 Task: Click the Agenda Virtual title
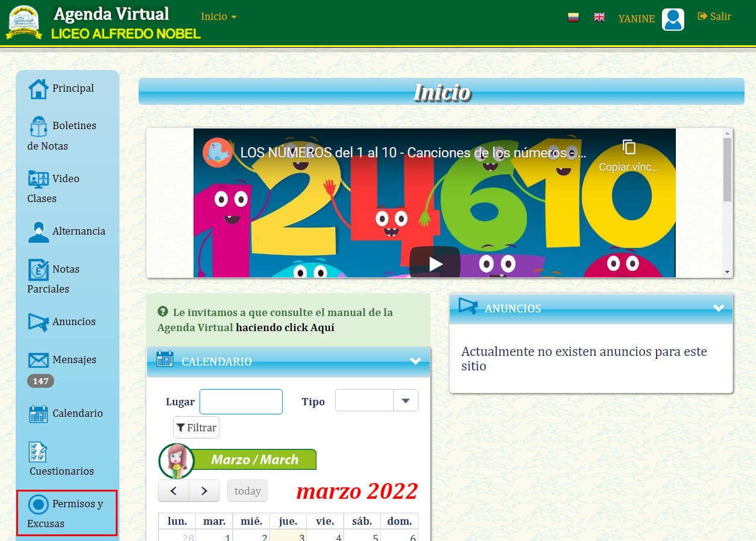pos(112,14)
